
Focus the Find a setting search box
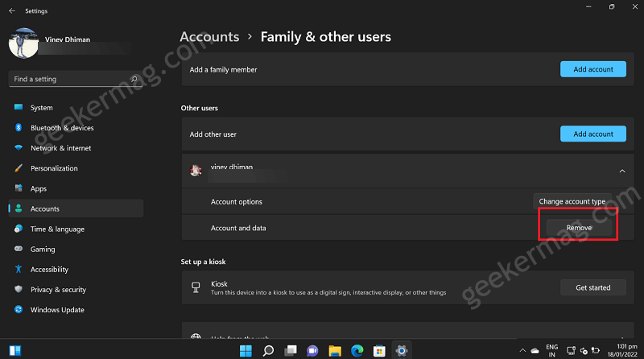[x=74, y=79]
